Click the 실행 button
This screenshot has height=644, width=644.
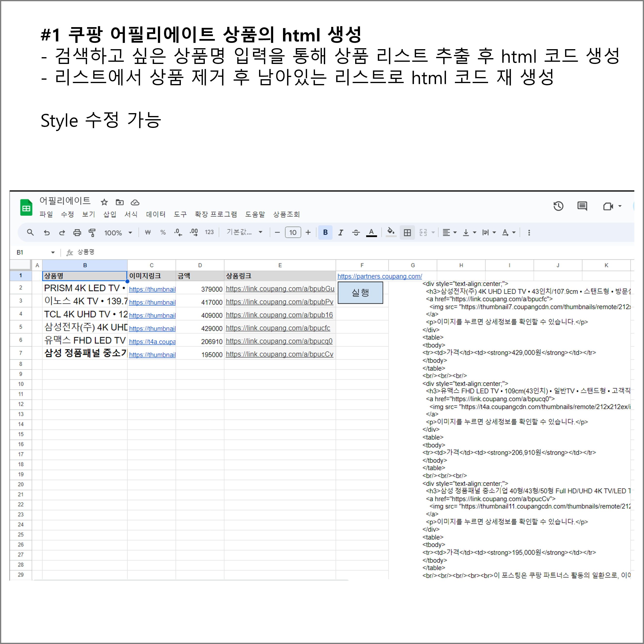[360, 293]
